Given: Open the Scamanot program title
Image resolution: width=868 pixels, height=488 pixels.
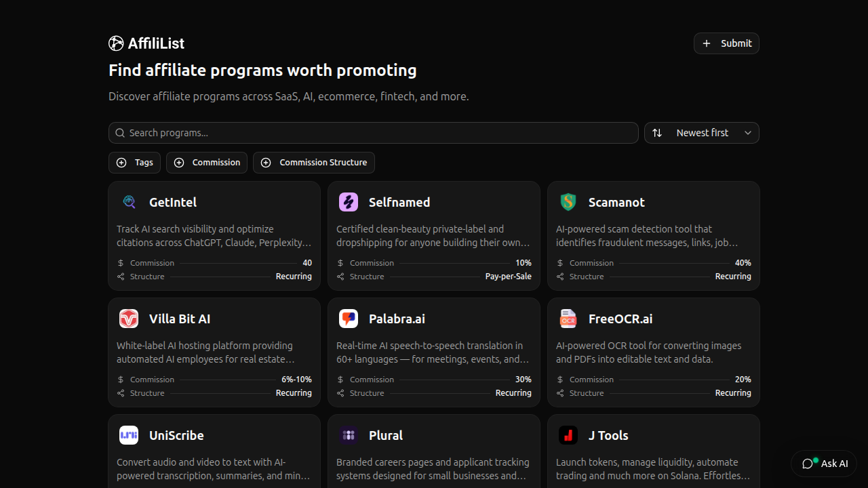Looking at the screenshot, I should 616,202.
